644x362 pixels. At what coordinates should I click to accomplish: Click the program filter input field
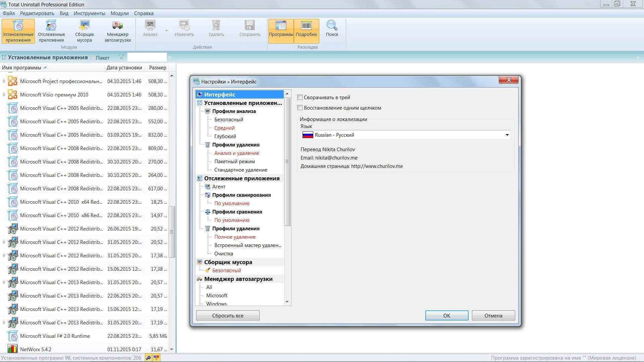pos(147,57)
